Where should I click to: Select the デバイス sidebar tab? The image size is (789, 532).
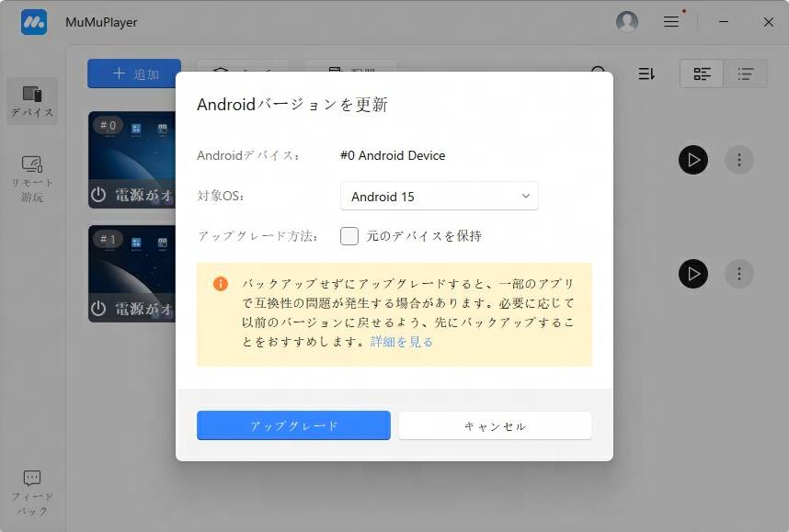[32, 101]
